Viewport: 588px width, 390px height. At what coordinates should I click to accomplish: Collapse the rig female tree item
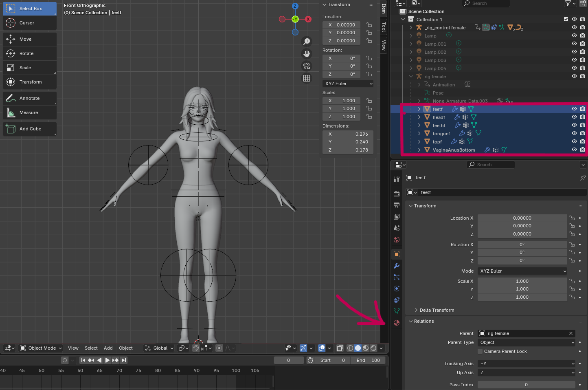coord(411,76)
